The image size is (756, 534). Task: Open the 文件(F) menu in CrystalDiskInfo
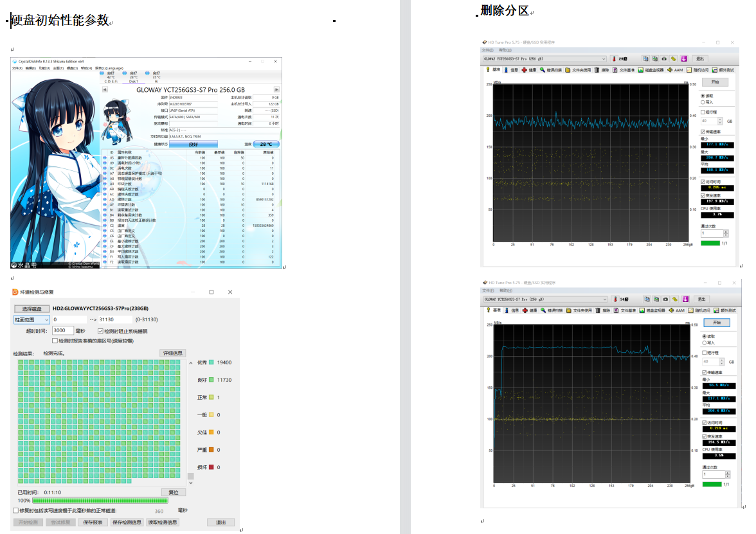tap(17, 68)
